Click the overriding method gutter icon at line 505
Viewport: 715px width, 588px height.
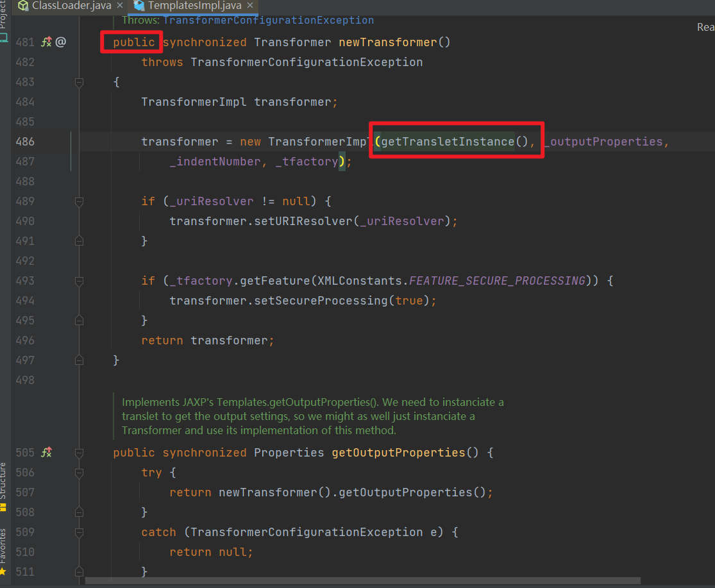click(46, 452)
